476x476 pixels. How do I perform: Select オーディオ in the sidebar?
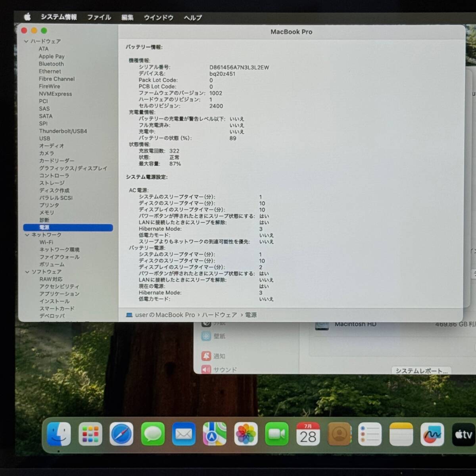coord(52,146)
